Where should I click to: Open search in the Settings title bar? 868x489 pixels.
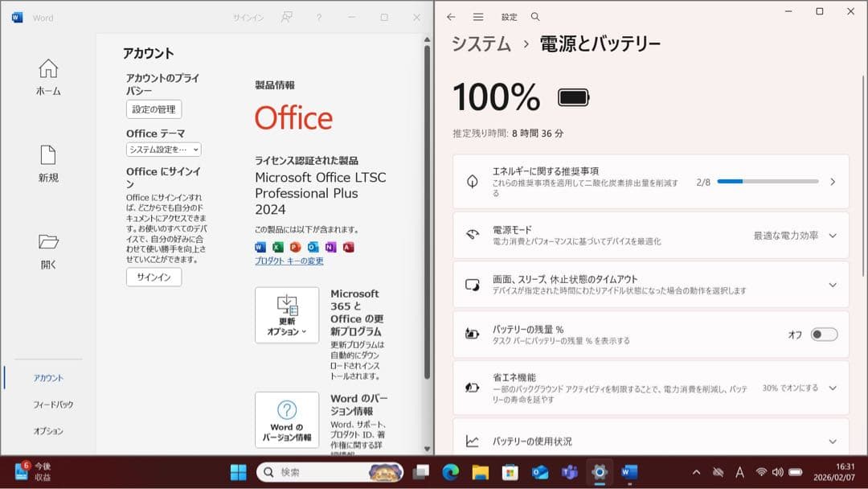pos(534,15)
